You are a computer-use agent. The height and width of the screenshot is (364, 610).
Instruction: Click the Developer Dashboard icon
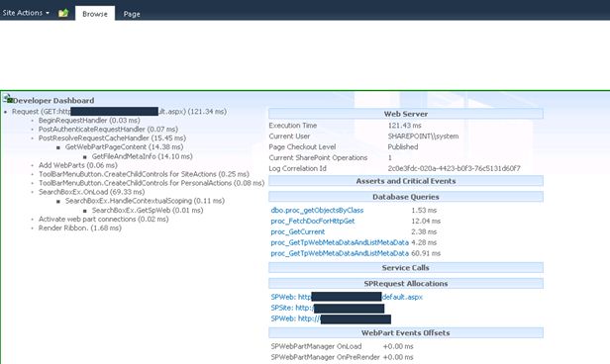(7, 99)
